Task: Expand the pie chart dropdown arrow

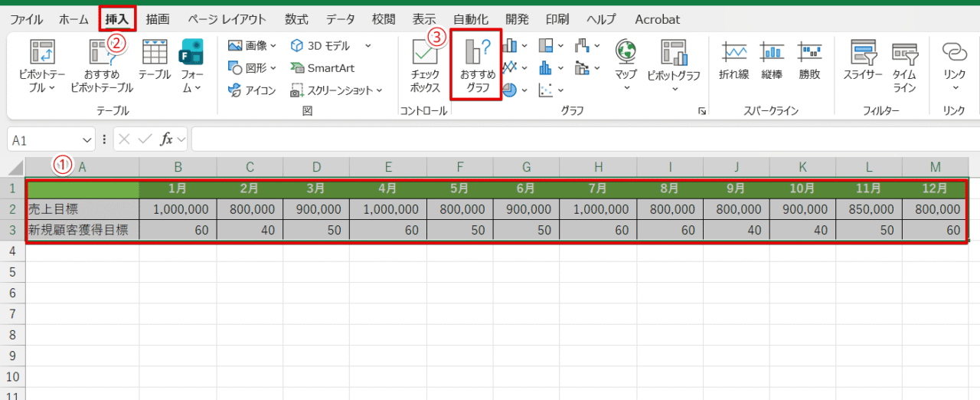Action: pyautogui.click(x=524, y=90)
